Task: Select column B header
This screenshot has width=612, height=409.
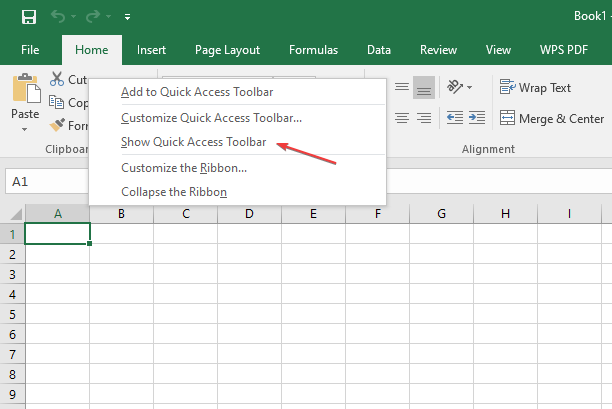Action: [x=121, y=214]
